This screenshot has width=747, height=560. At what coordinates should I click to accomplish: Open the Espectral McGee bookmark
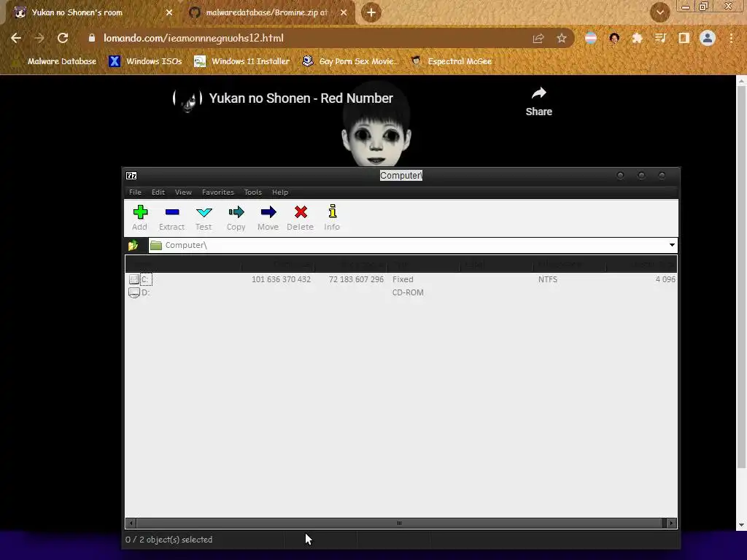coord(451,61)
